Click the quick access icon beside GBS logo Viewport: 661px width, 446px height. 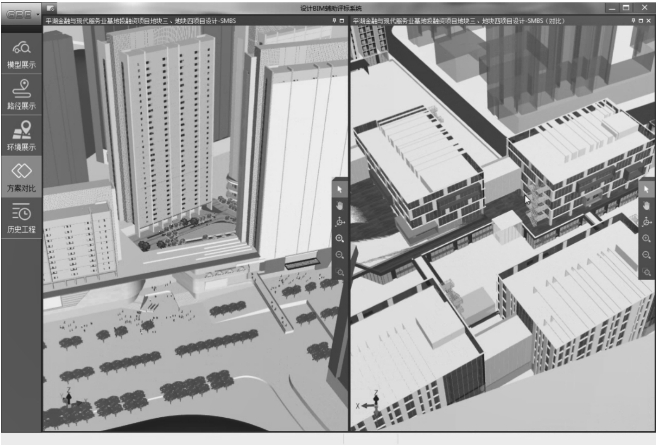pos(51,8)
